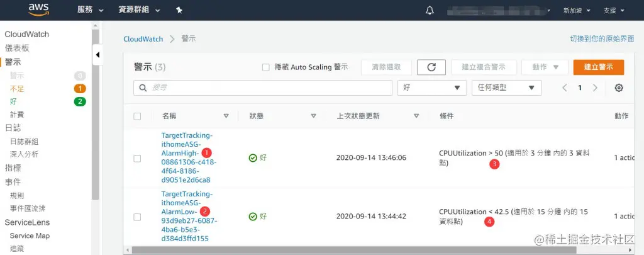
Task: Open the 服務 services dropdown
Action: (x=91, y=10)
